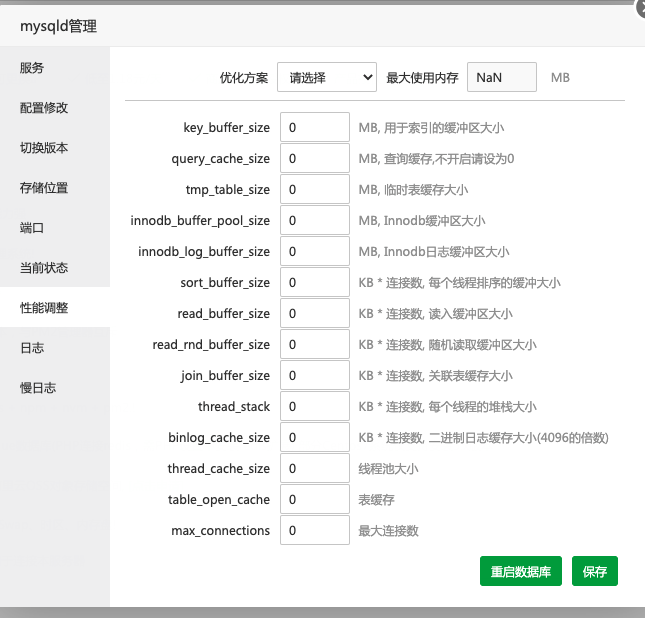The image size is (645, 618).
Task: Close the mysqld管理 dialog
Action: click(640, 8)
